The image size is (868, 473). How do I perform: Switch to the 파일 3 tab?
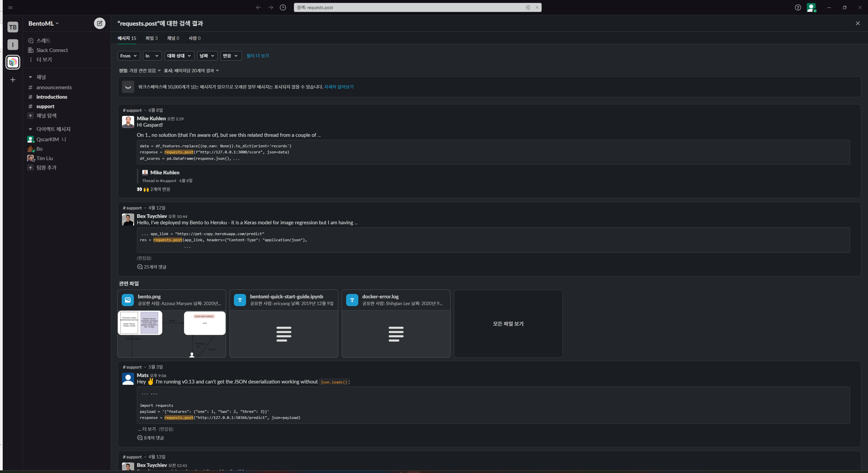pos(151,38)
